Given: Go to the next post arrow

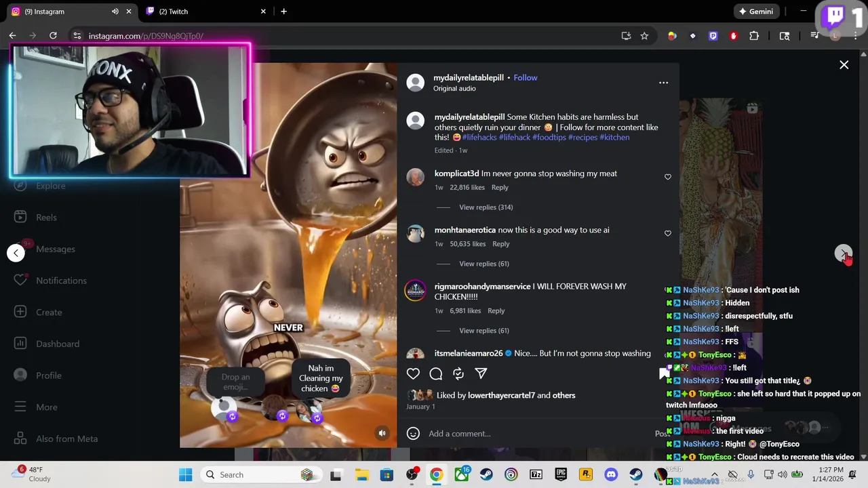Looking at the screenshot, I should pyautogui.click(x=843, y=253).
